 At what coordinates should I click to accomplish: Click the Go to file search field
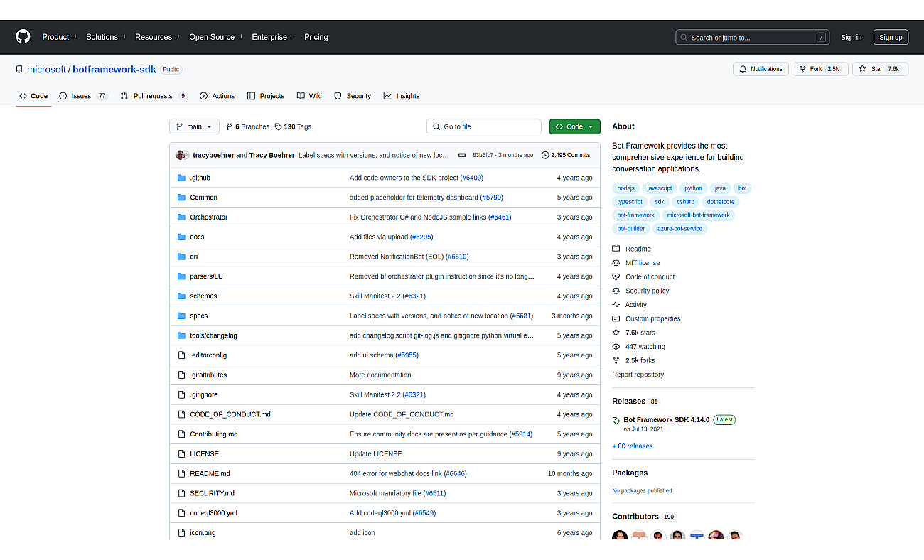click(484, 126)
